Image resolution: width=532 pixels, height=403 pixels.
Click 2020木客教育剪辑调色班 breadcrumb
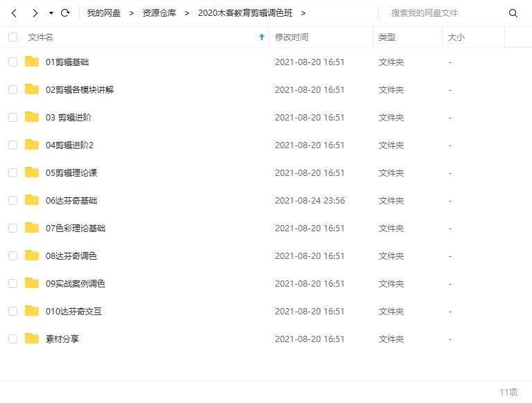point(245,13)
